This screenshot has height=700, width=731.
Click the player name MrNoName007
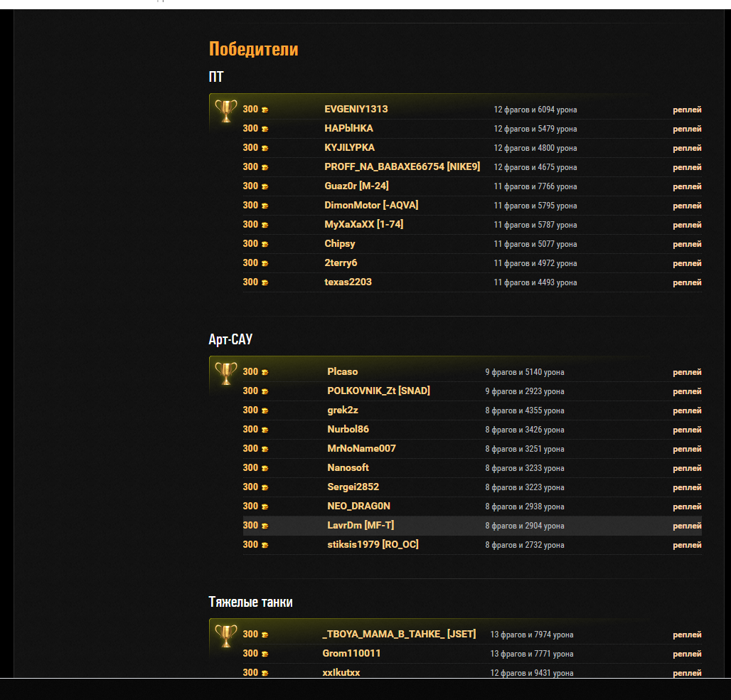pos(361,448)
